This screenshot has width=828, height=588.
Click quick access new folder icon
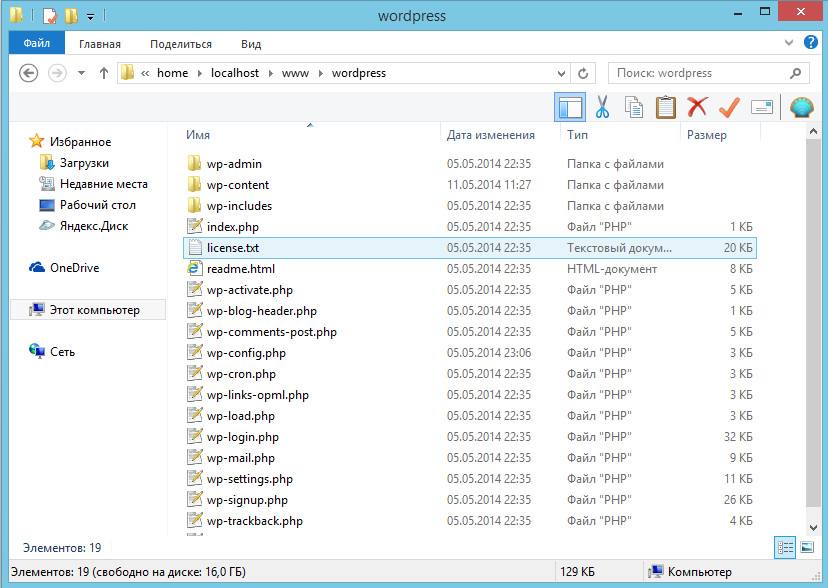71,15
